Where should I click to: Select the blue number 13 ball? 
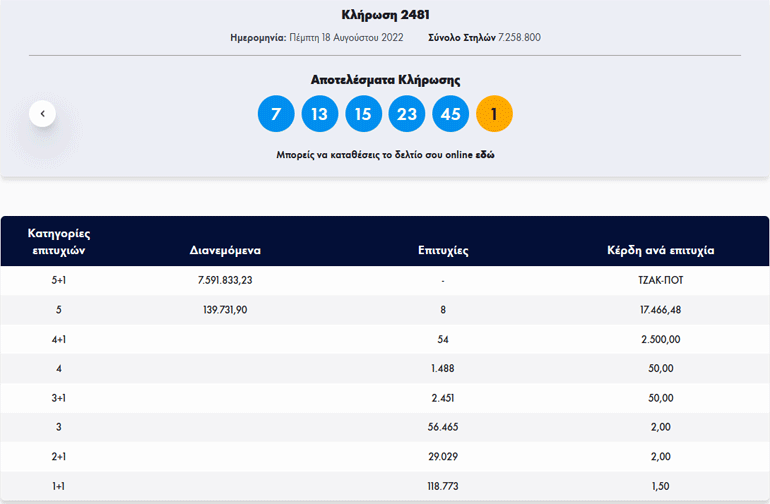point(319,114)
